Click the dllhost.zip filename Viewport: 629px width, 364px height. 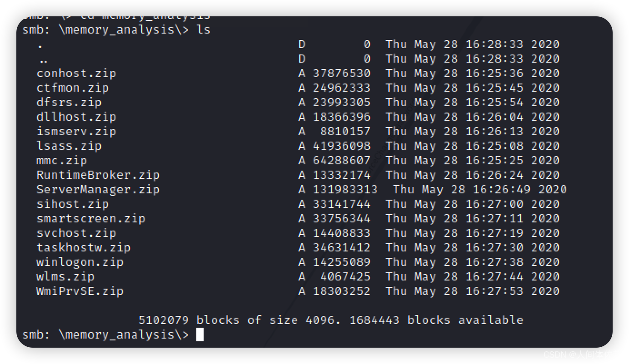coord(76,117)
